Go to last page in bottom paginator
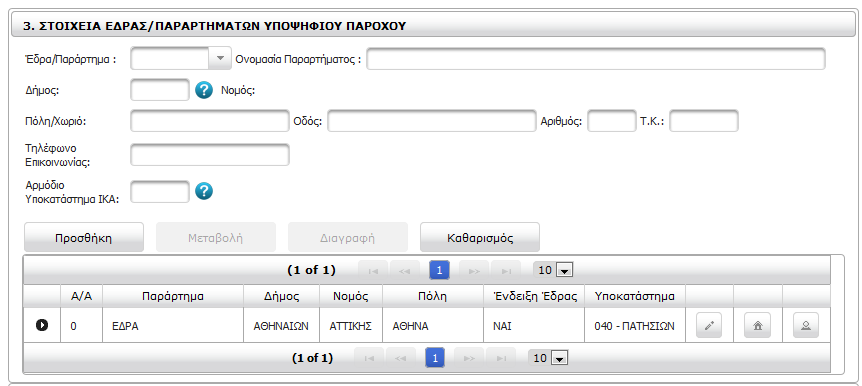862x386 pixels. click(x=501, y=359)
